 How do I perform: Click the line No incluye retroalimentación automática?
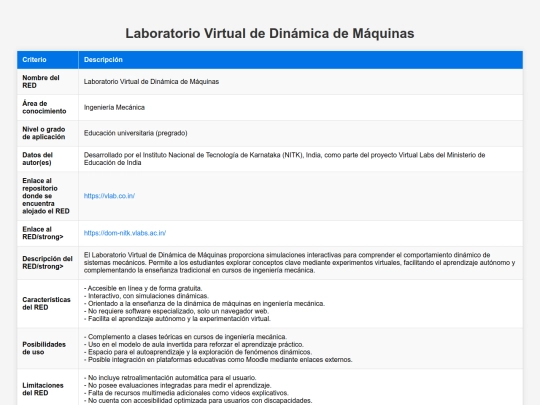[x=170, y=378]
